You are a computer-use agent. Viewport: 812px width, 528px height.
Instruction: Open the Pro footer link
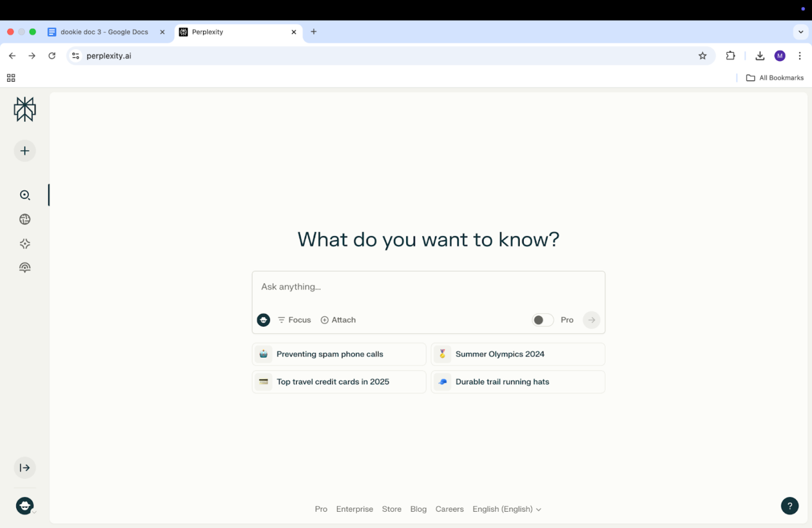321,509
